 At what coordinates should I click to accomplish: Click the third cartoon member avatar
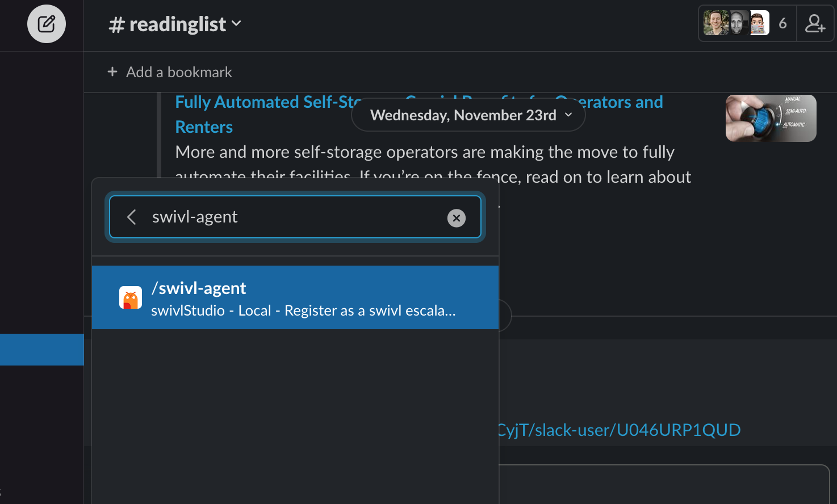(759, 23)
